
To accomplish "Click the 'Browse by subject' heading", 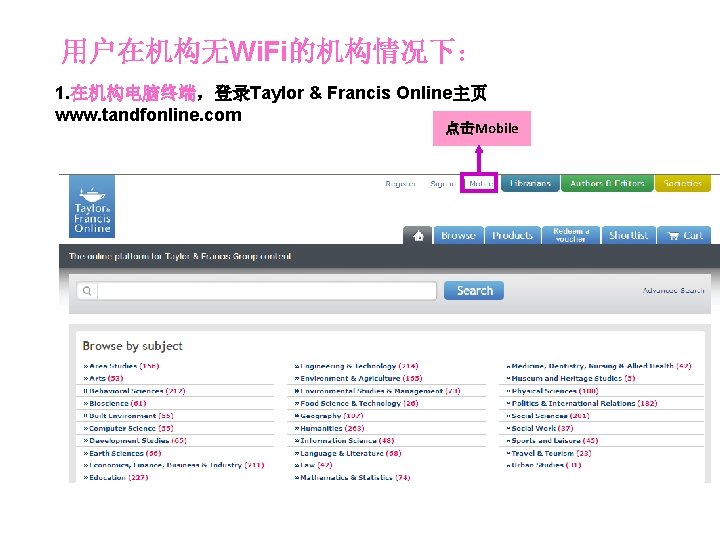I will (132, 346).
